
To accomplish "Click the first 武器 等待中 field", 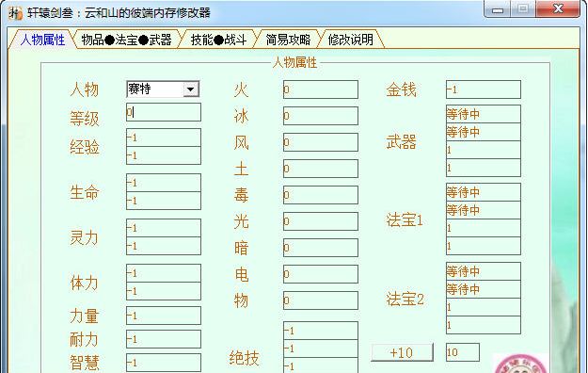I will point(484,114).
